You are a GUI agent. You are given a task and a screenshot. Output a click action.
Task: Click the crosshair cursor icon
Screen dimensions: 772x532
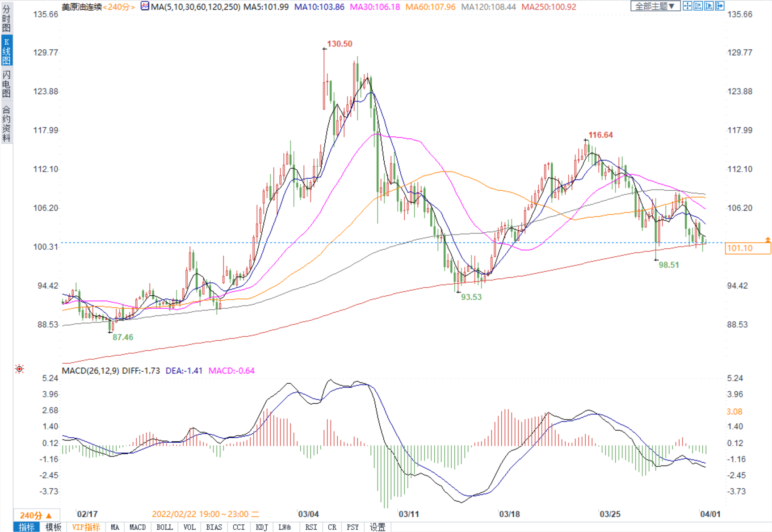[x=687, y=6]
